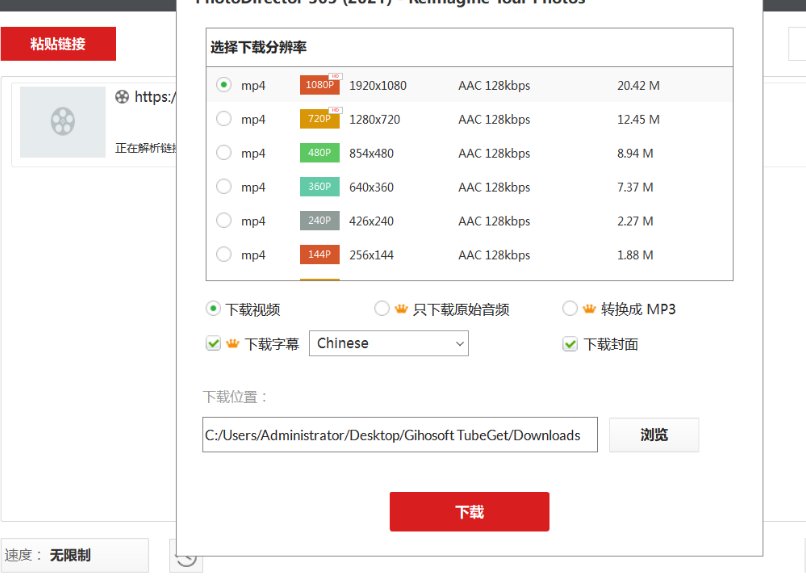Click the 1080P orange quality badge

pyautogui.click(x=320, y=85)
